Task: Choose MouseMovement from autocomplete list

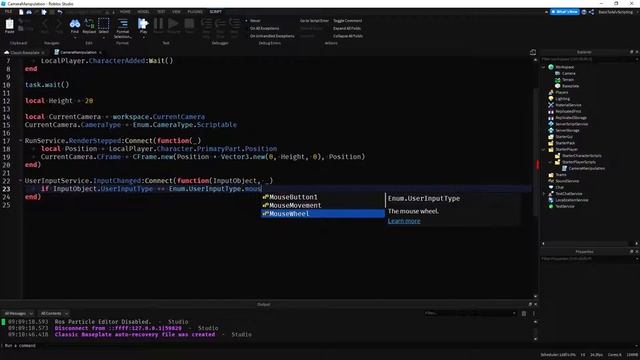Action: 323,205
